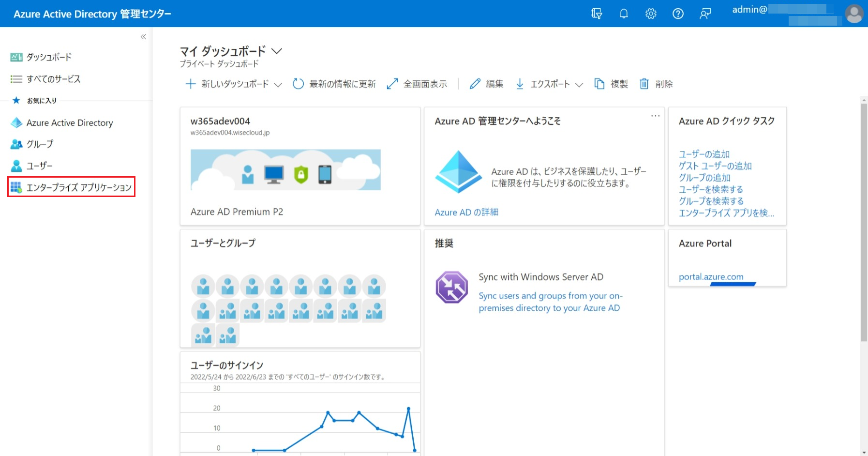Open the portal.azure.com link

[x=711, y=277]
